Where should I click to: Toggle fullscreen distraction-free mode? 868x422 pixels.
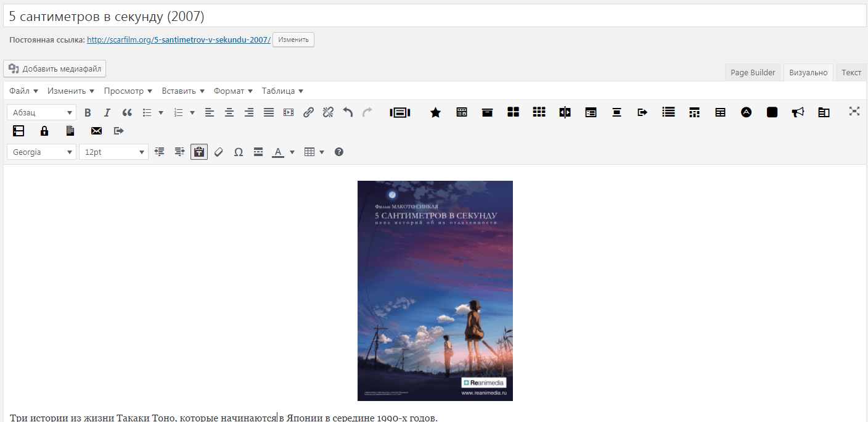point(854,112)
